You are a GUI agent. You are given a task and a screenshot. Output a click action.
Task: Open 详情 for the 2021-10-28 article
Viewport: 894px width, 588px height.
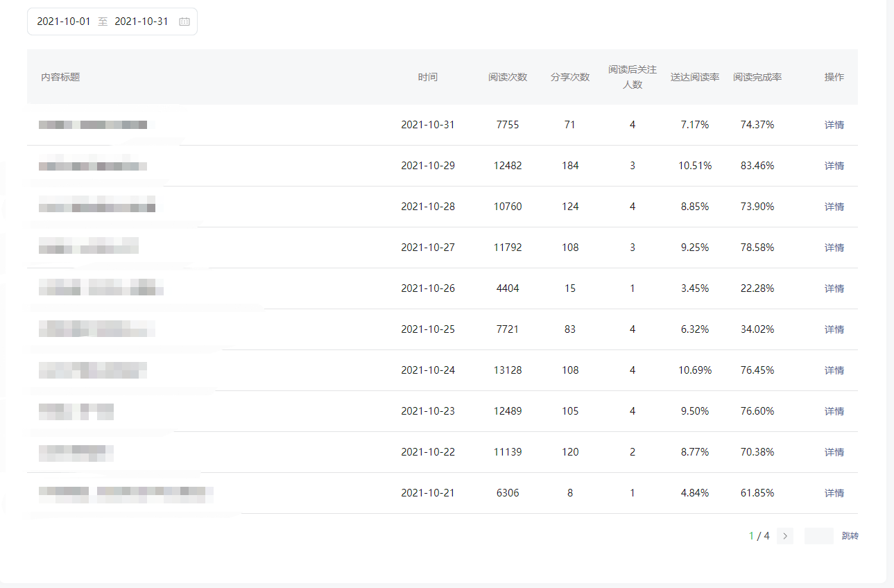click(x=834, y=207)
